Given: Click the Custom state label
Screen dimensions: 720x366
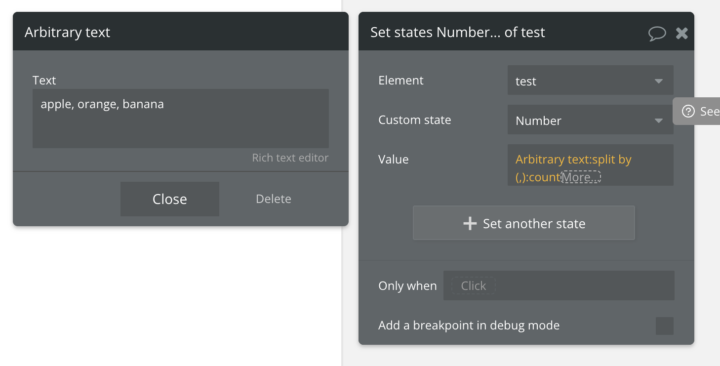Looking at the screenshot, I should pos(415,120).
